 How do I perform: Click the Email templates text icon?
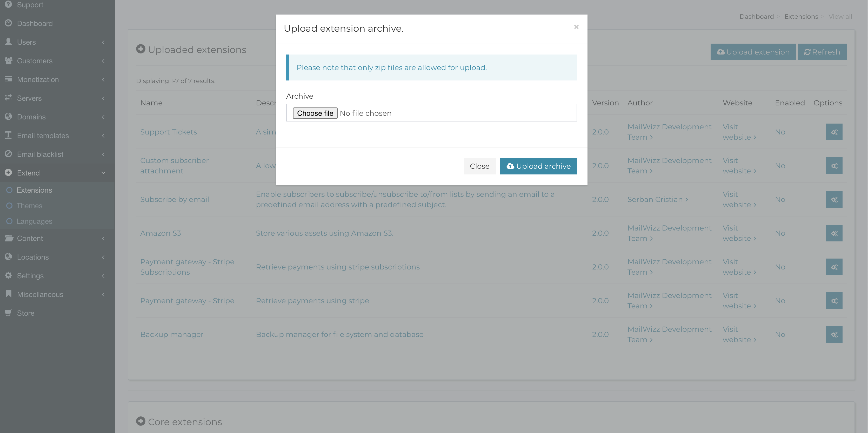8,135
